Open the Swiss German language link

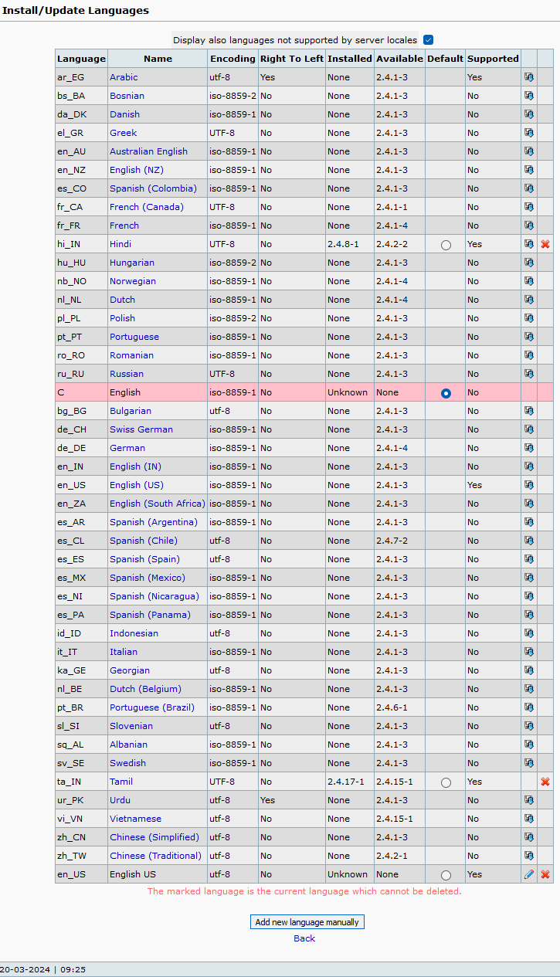tap(141, 429)
